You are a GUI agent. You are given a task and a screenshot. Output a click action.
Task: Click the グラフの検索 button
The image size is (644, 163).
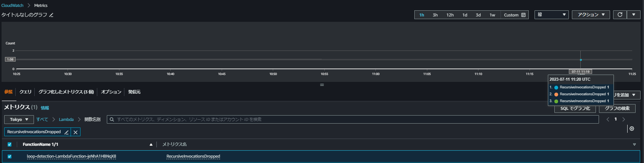click(x=617, y=108)
